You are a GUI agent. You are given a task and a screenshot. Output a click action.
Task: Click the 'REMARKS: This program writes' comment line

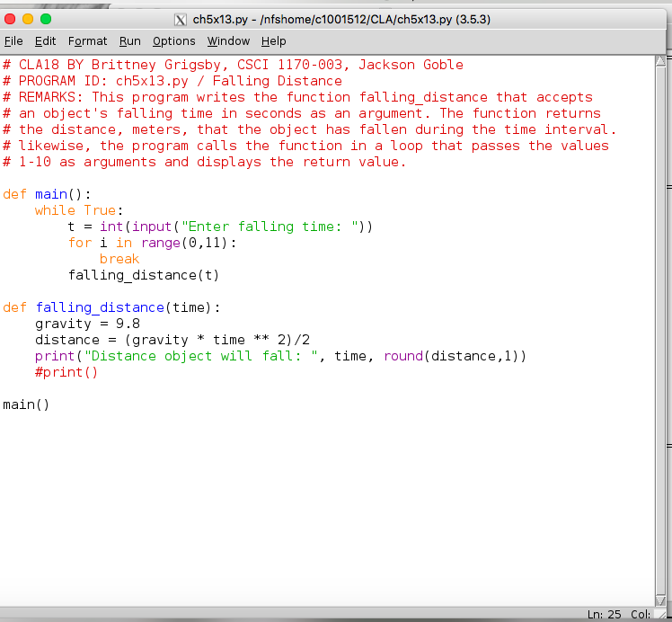(x=298, y=97)
